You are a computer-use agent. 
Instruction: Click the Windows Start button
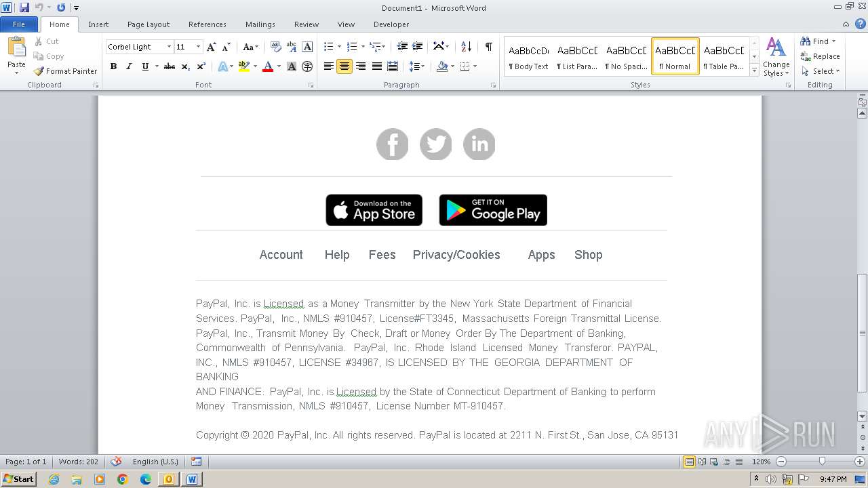pyautogui.click(x=18, y=479)
